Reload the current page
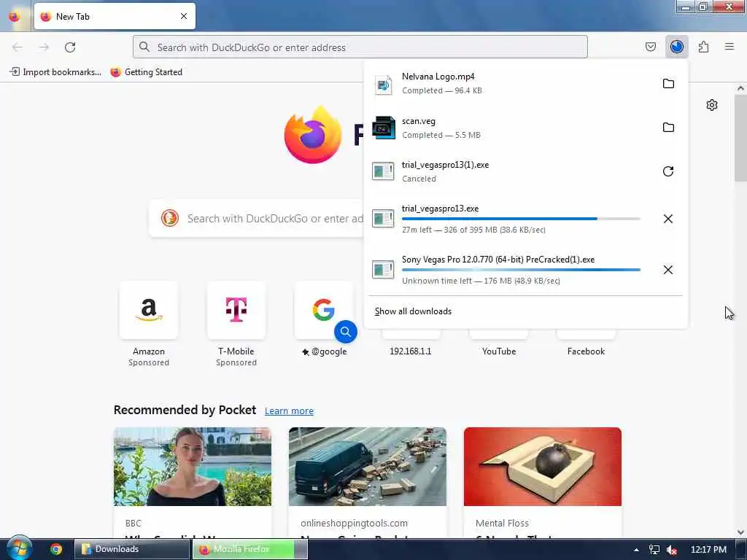Viewport: 747px width, 560px height. pos(70,47)
